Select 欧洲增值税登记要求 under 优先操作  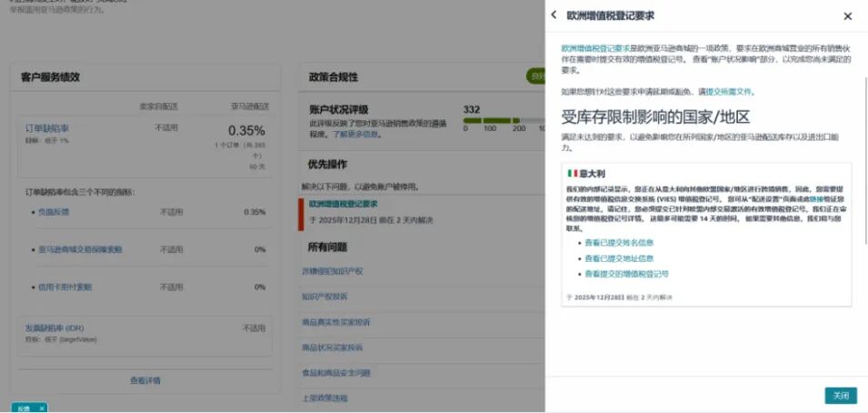point(343,204)
